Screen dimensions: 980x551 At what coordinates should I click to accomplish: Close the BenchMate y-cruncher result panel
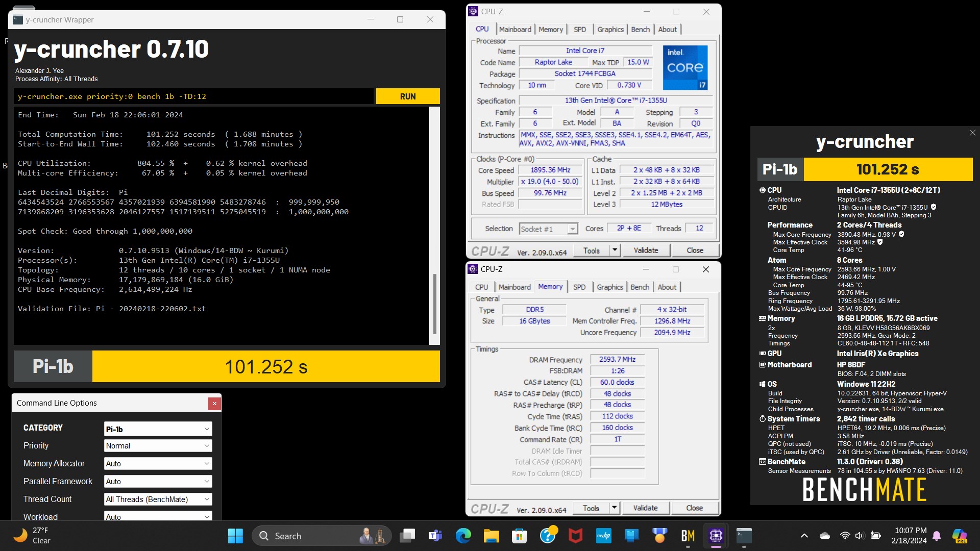[972, 133]
